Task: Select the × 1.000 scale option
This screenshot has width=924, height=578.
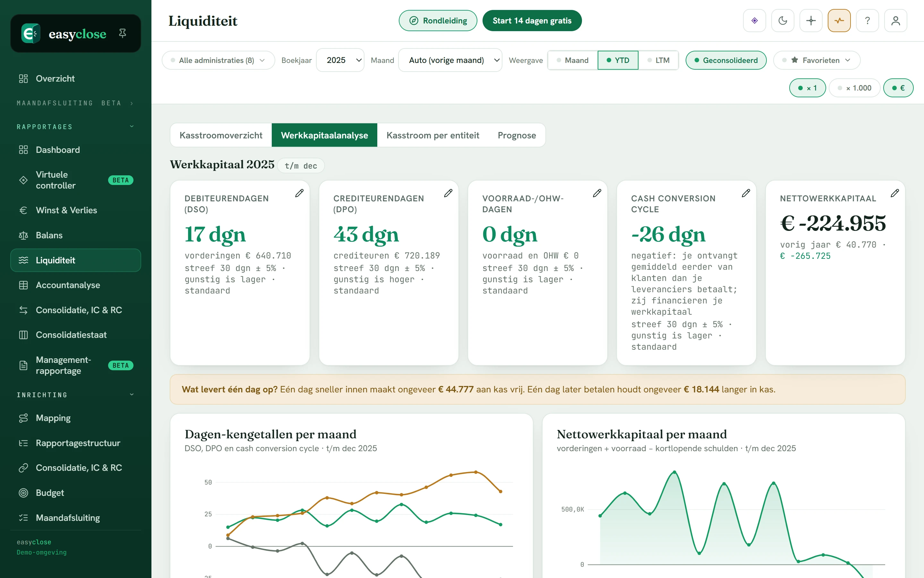Action: click(x=854, y=88)
